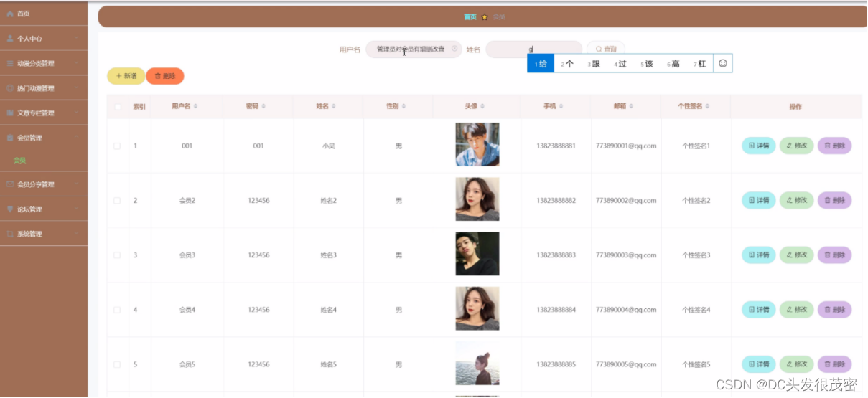The width and height of the screenshot is (868, 398).
Task: Sort the table by 个性签名
Action: [708, 106]
